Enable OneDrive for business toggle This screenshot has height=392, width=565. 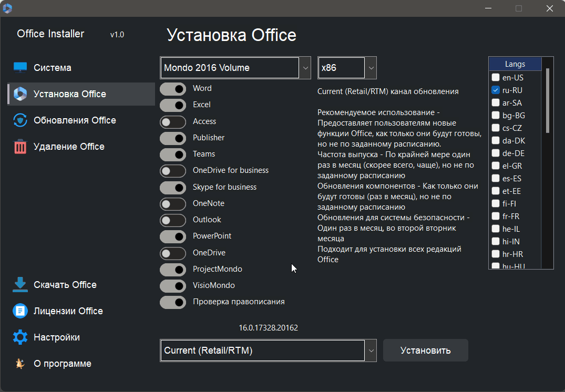click(173, 171)
